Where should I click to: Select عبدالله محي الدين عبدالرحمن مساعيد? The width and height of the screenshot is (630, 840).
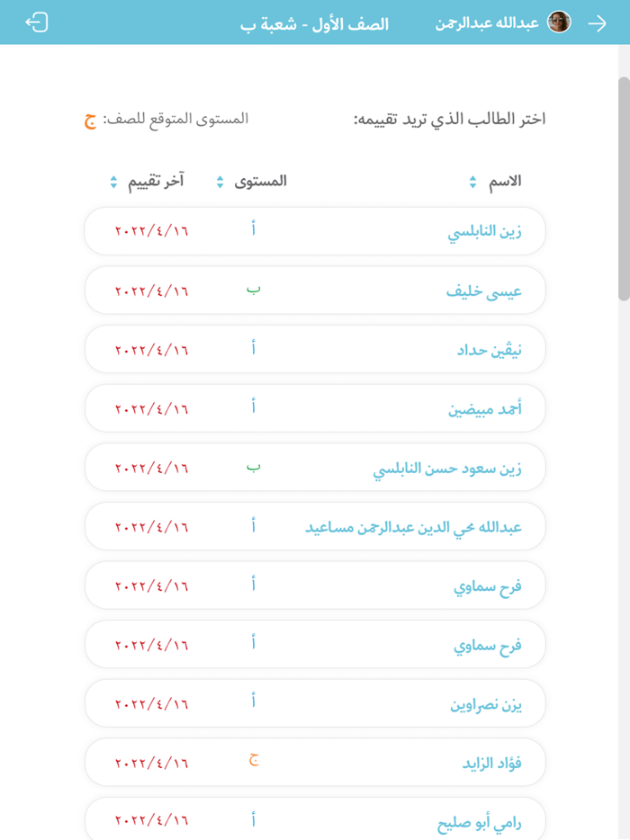pos(423,525)
